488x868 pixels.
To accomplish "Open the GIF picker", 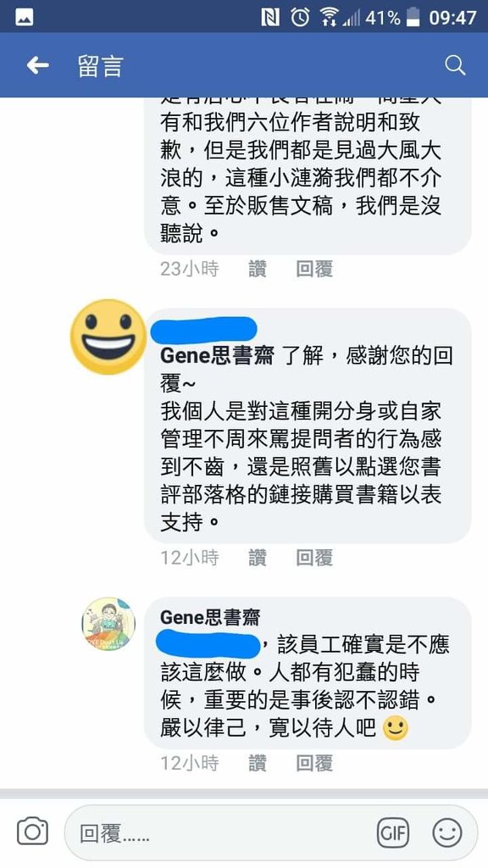I will tap(393, 832).
